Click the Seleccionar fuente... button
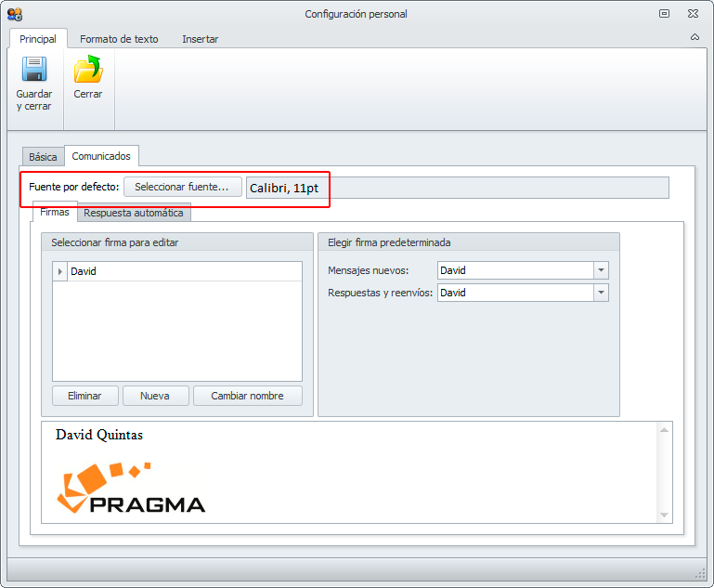The image size is (714, 588). coord(183,188)
